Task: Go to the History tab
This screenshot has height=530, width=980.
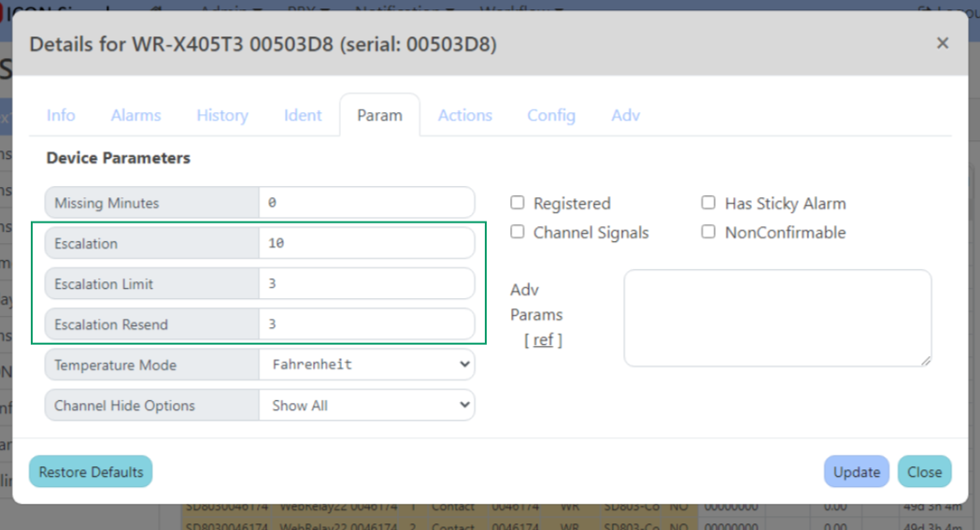Action: pos(222,115)
